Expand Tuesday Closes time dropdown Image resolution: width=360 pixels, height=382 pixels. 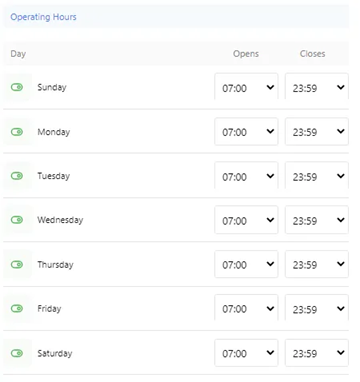tap(317, 175)
